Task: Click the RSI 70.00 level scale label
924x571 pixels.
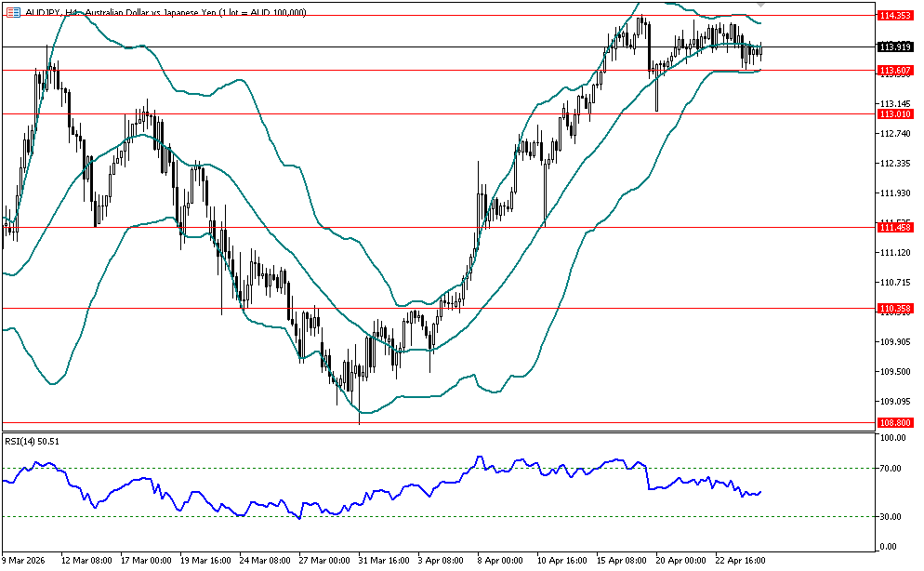Action: pos(891,469)
